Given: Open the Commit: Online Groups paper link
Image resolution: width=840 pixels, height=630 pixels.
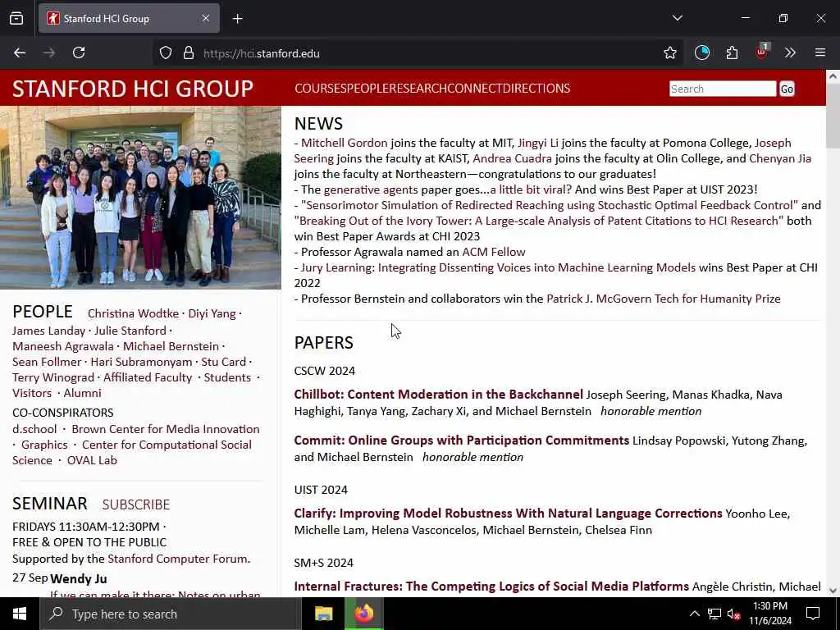Looking at the screenshot, I should 462,441.
